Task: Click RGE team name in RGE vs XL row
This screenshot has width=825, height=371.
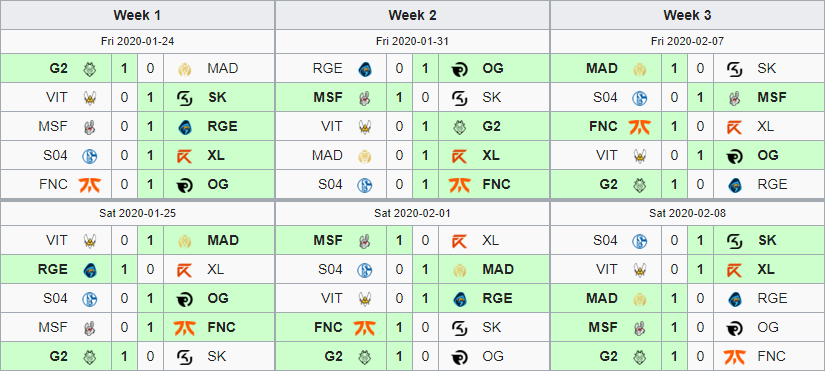Action: tap(53, 269)
